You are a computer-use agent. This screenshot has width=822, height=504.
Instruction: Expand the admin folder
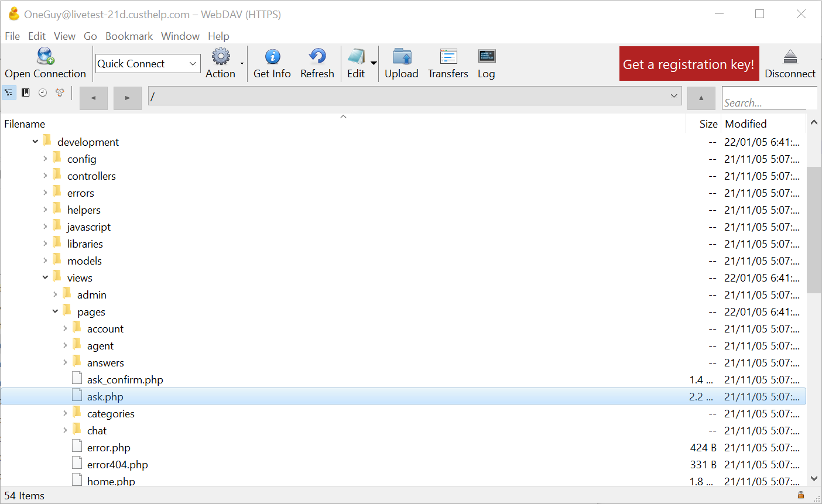pos(55,294)
